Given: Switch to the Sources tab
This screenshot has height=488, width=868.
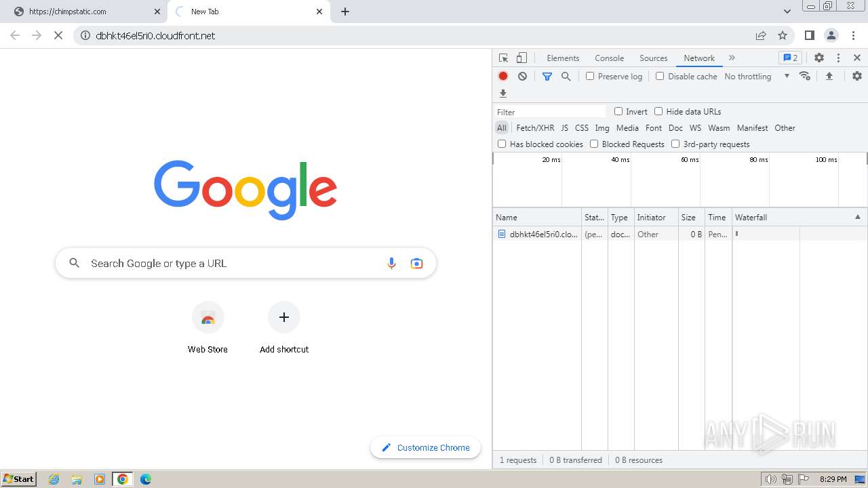Looking at the screenshot, I should 653,58.
